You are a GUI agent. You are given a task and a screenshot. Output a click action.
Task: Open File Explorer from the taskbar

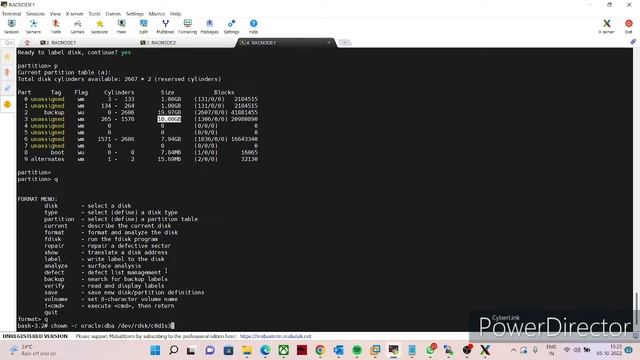coord(247,350)
